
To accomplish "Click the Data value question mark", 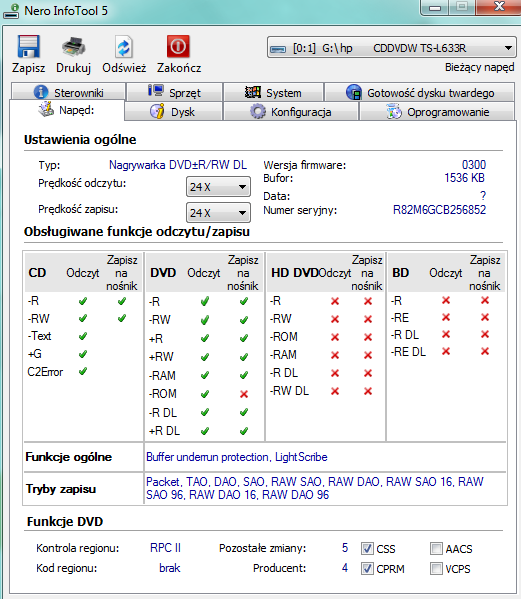I will click(483, 196).
